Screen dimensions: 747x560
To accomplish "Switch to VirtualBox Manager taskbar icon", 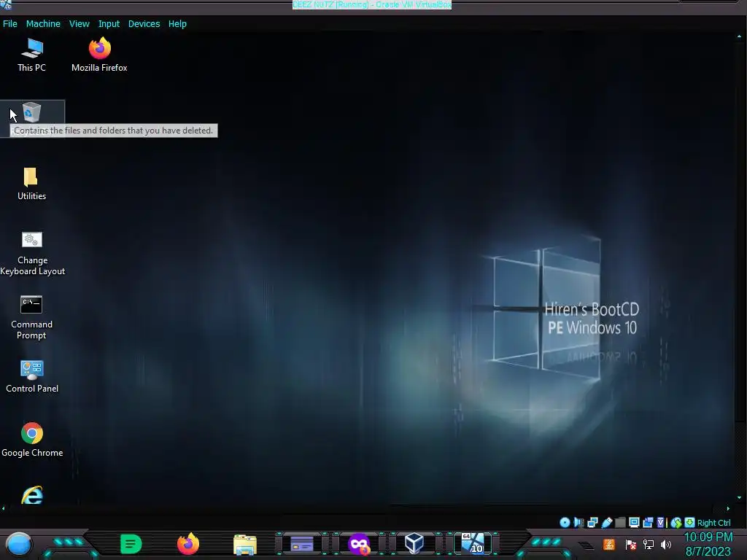I will (x=414, y=543).
